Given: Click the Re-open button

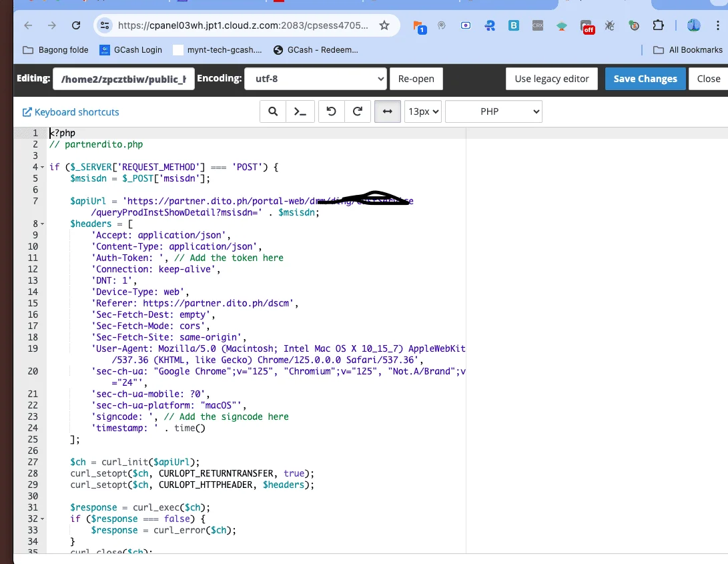Looking at the screenshot, I should [x=416, y=79].
